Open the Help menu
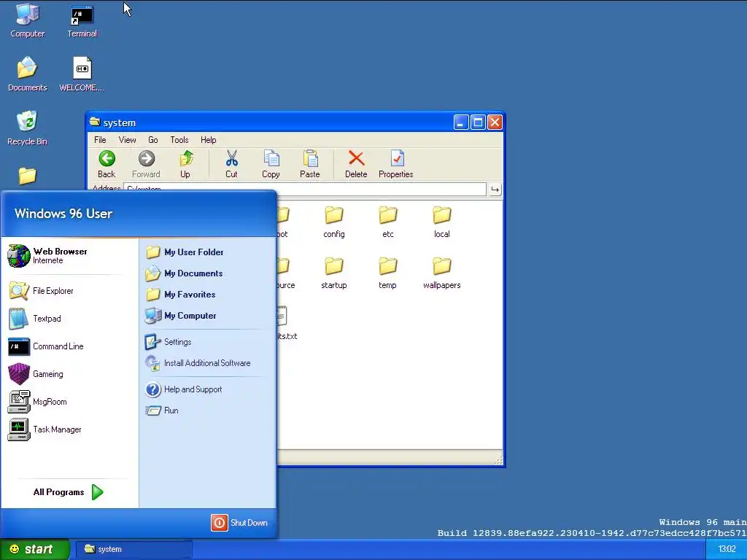Image resolution: width=747 pixels, height=560 pixels. coord(208,140)
